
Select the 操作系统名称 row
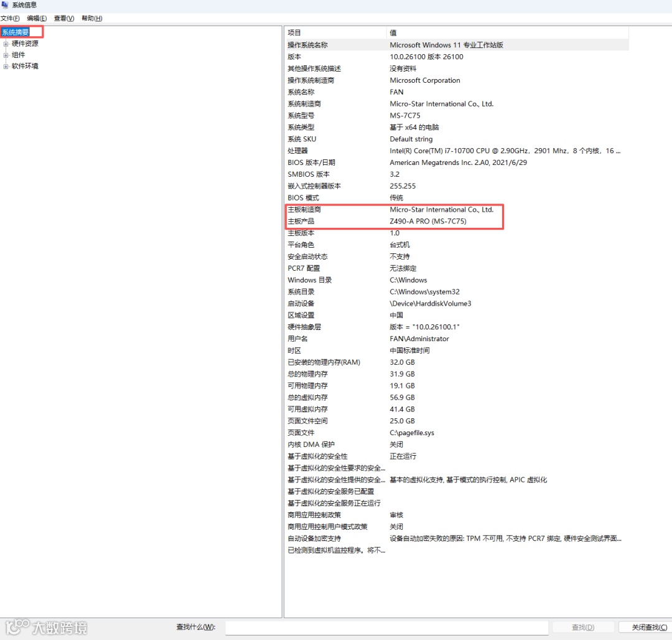click(x=457, y=45)
